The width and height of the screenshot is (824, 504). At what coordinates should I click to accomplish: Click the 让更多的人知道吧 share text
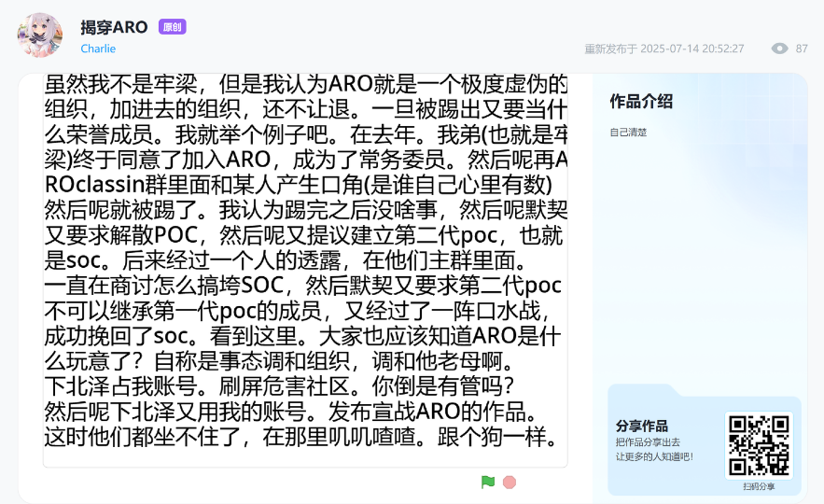653,456
